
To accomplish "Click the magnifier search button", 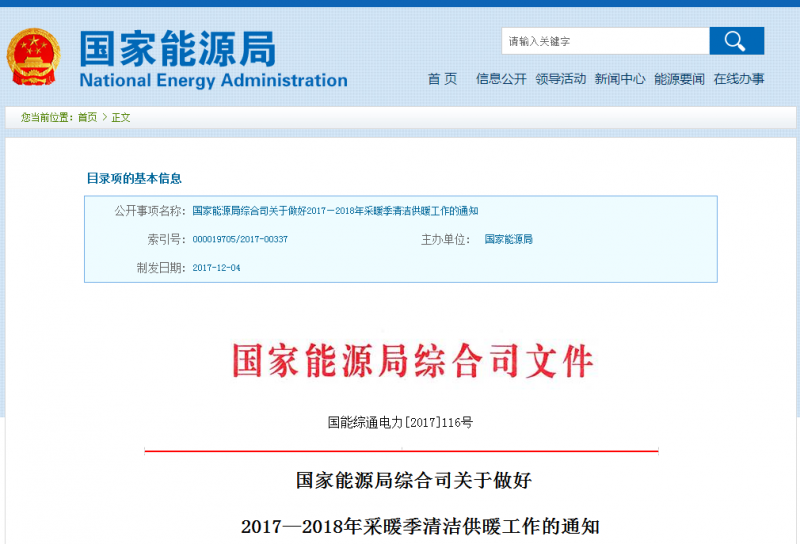I will tap(736, 41).
